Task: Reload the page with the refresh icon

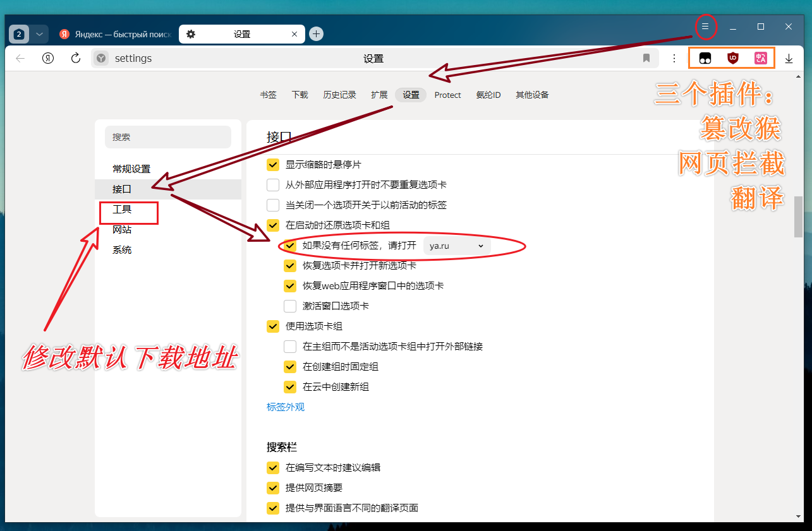Action: (x=76, y=59)
